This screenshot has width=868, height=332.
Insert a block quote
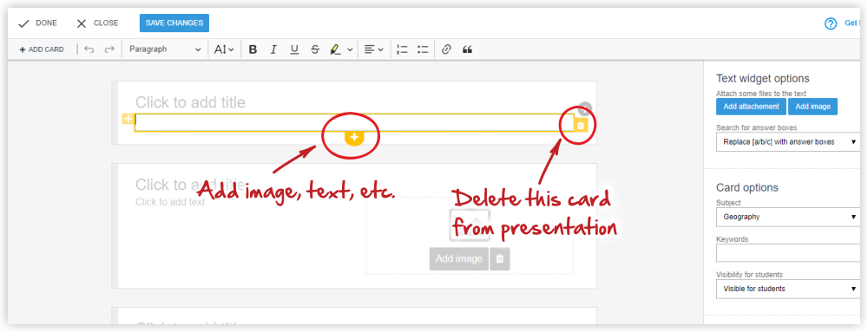[467, 49]
